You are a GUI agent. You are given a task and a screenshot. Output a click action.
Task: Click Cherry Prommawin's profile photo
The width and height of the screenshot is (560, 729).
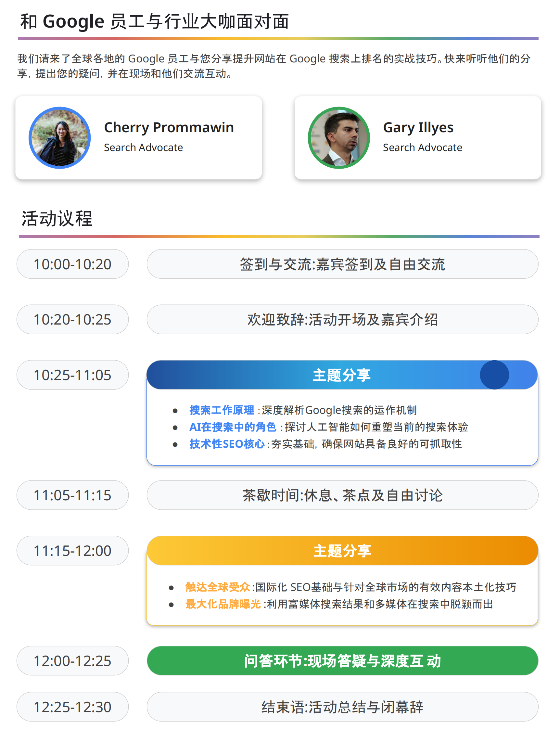[x=60, y=138]
